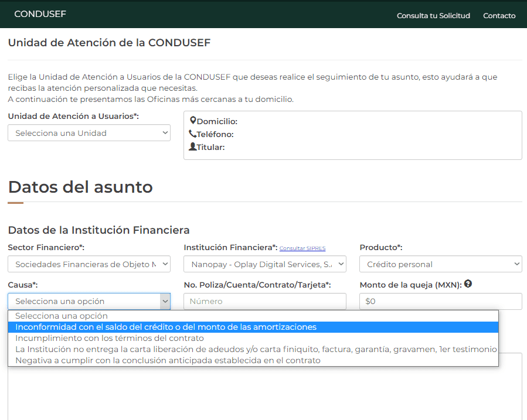Click the Causa dropdown arrow to collapse list
The width and height of the screenshot is (527, 420).
coord(163,301)
